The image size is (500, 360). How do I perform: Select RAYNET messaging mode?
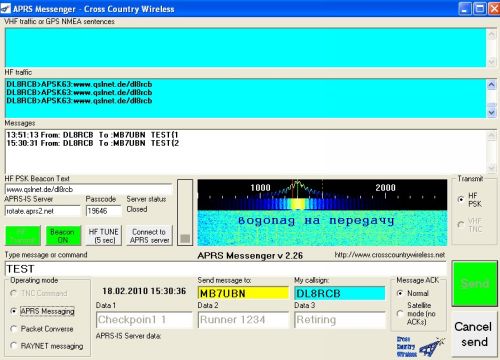coord(13,346)
